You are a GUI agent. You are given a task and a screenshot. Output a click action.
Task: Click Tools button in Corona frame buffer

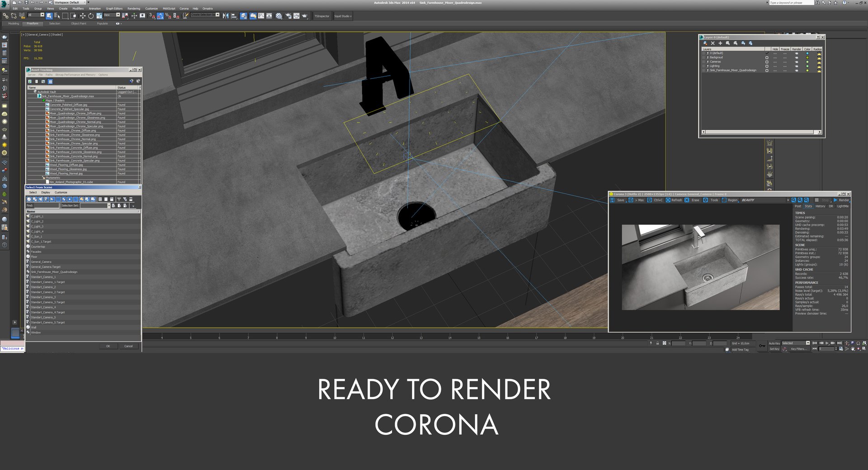pos(711,200)
